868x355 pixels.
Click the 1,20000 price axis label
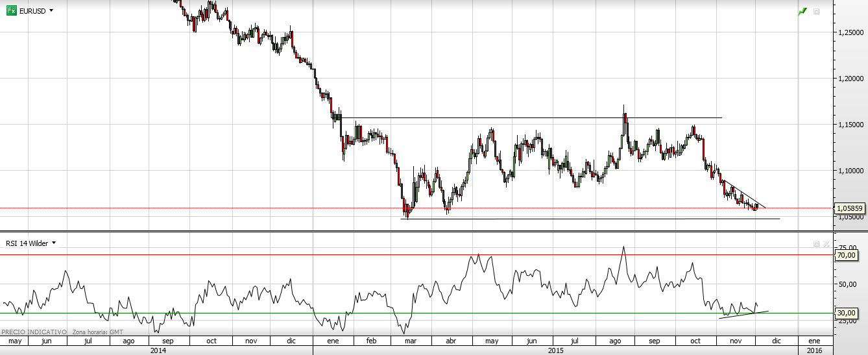pos(850,78)
